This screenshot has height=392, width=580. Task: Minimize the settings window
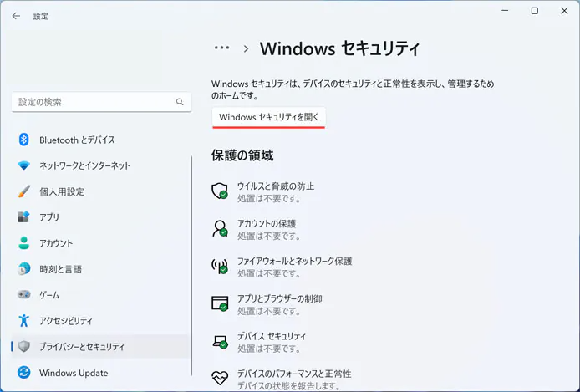(505, 11)
